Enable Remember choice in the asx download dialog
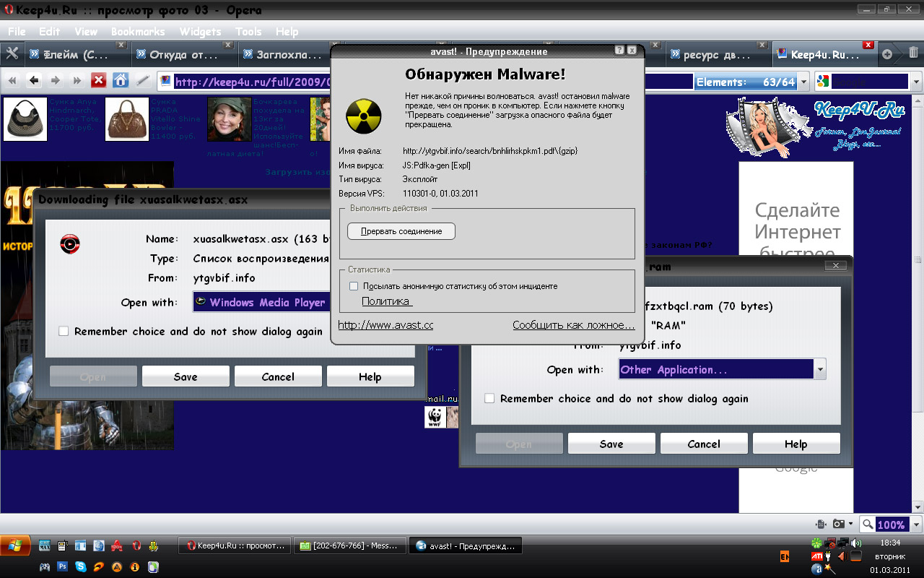The height and width of the screenshot is (578, 924). [x=64, y=331]
